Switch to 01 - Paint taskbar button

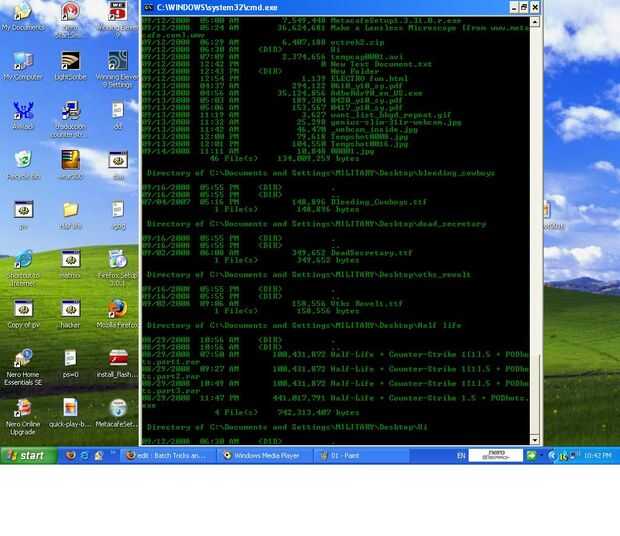361,455
